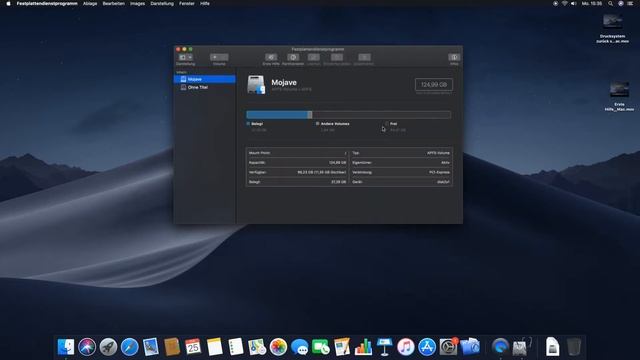640x360 pixels.
Task: Open the Trash in the dock
Action: [x=573, y=347]
